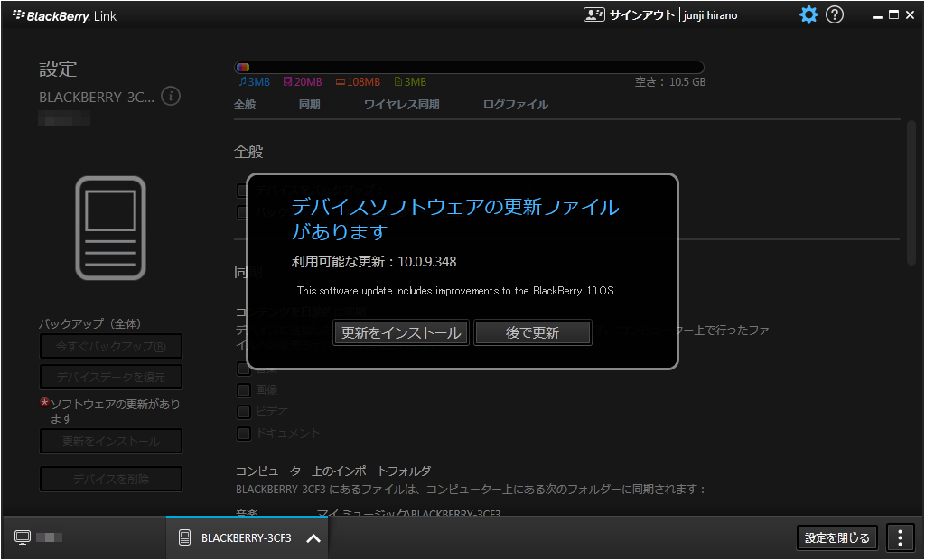Click 更新をインストール in the dialog
This screenshot has width=925, height=560.
401,333
